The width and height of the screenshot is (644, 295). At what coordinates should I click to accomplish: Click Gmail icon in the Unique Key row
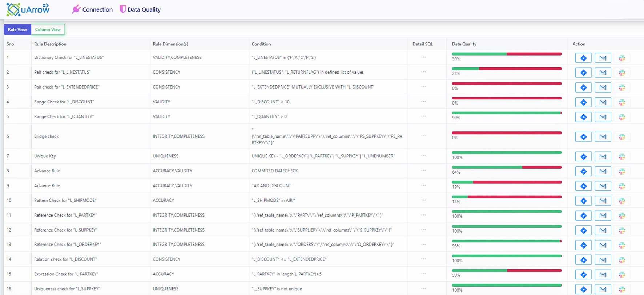[603, 157]
